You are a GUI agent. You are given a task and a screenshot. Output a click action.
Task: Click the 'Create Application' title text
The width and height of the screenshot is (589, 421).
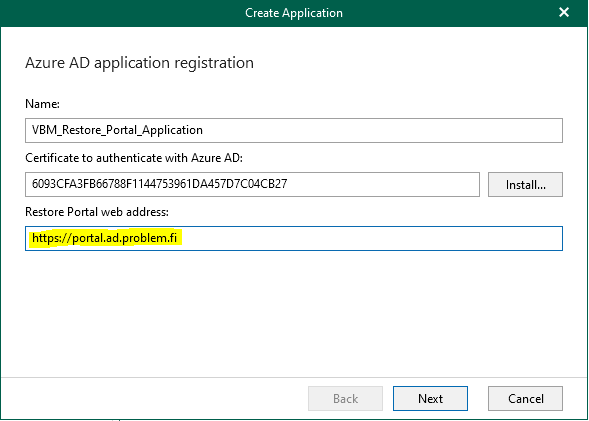pyautogui.click(x=294, y=13)
